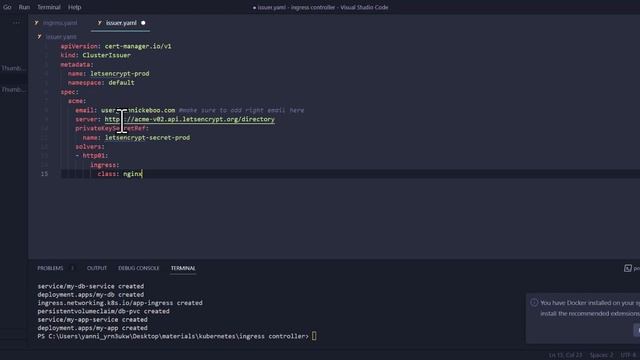Screen dimensions: 640x360
Task: Click Ln 15, Col 23 in status bar
Action: point(565,355)
